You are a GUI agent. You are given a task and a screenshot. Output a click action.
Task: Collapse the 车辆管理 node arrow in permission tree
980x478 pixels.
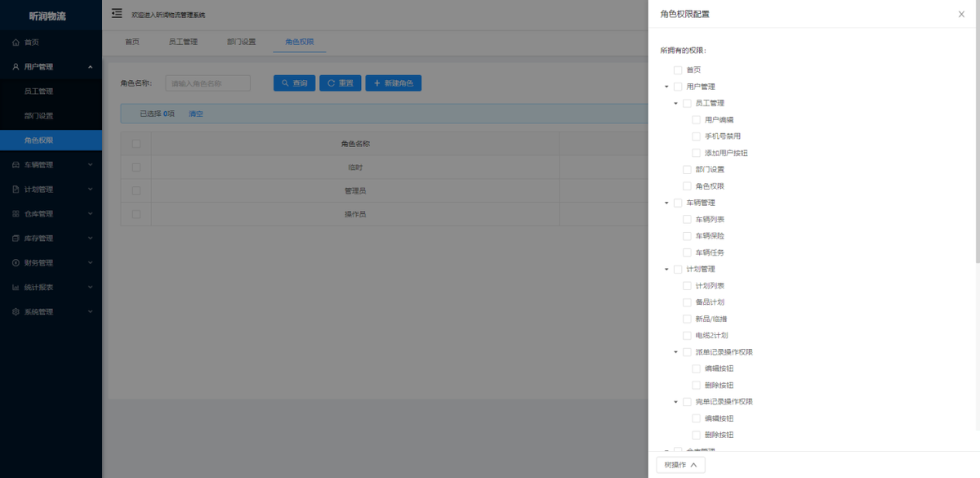point(666,203)
